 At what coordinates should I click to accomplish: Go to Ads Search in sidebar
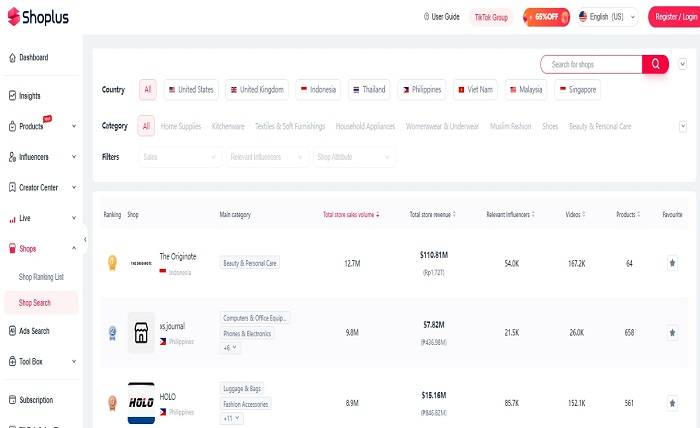34,331
